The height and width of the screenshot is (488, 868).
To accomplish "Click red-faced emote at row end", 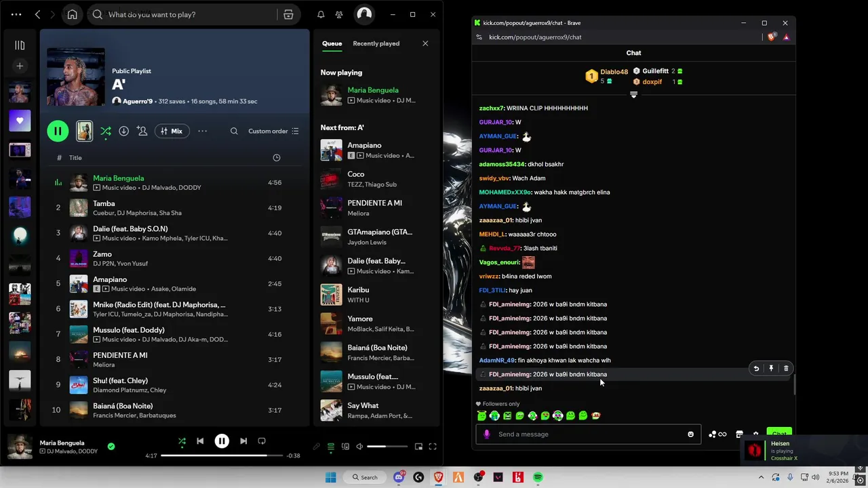I will tap(595, 415).
